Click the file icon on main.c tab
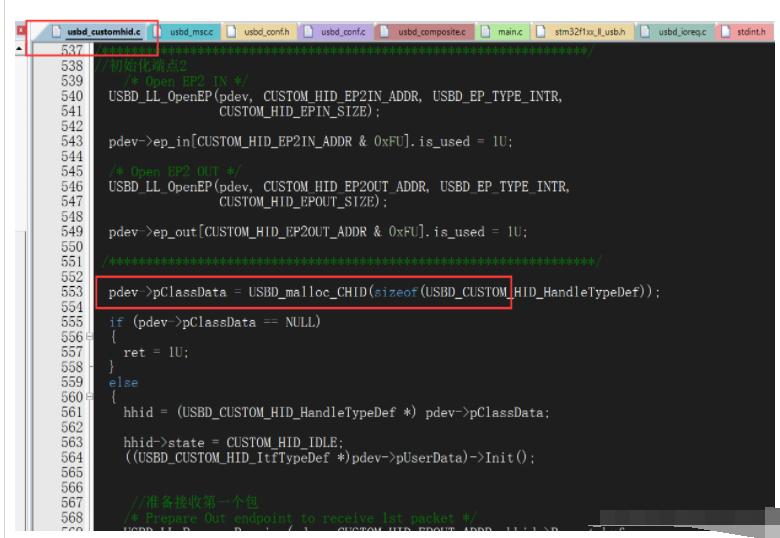This screenshot has height=538, width=780. 486,31
